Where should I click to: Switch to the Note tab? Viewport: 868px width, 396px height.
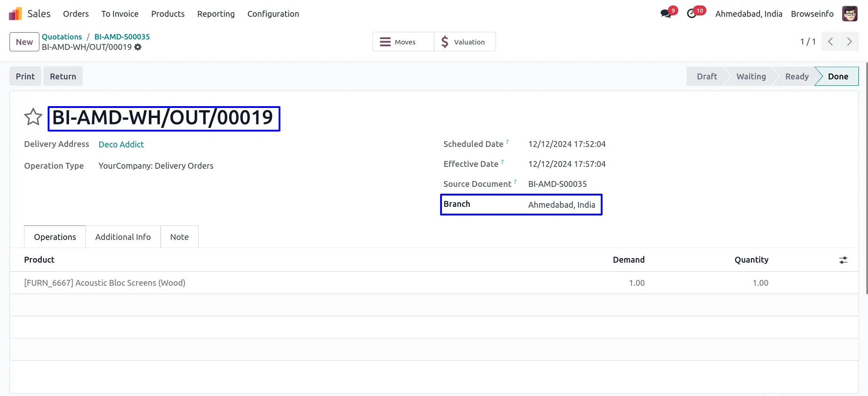click(x=179, y=237)
